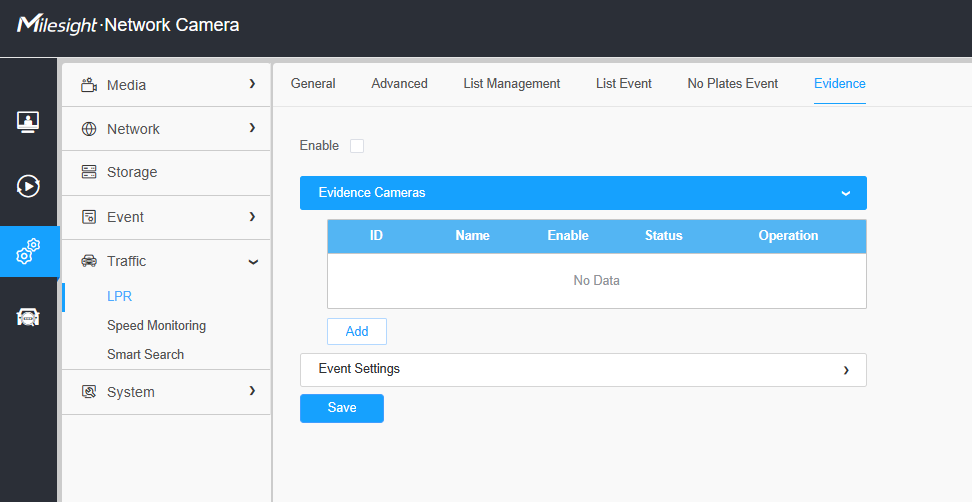Collapse the Evidence Cameras section chevron
Screen dimensions: 972x502
click(x=846, y=193)
